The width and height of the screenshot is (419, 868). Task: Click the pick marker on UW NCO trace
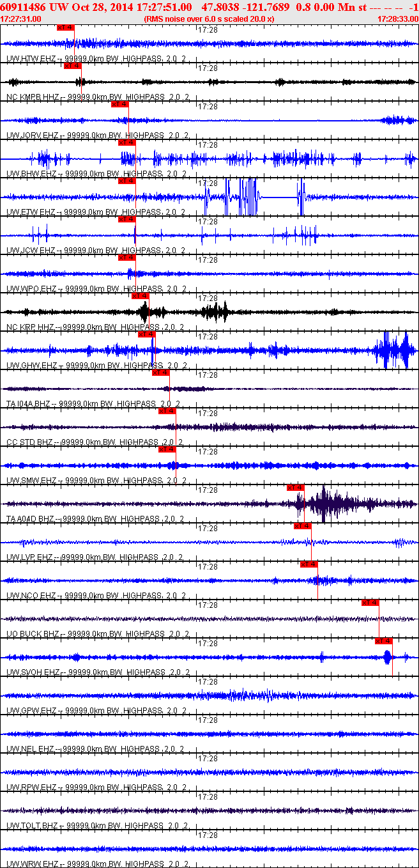tap(309, 564)
